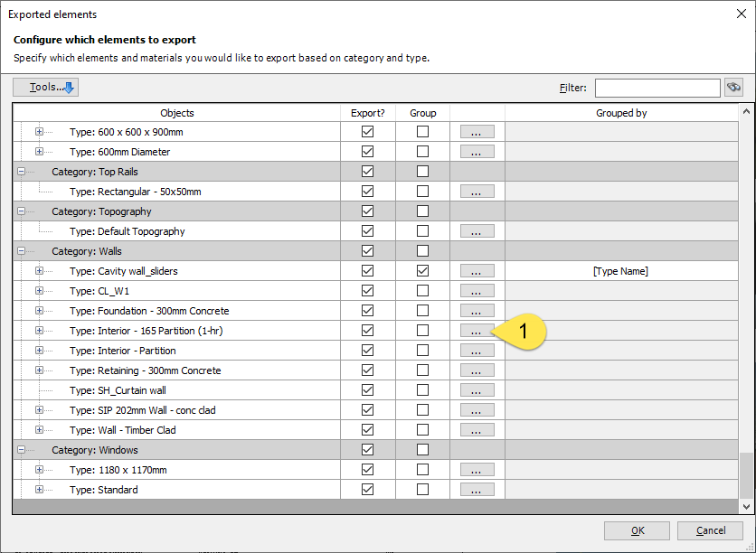Viewport: 756px width, 553px height.
Task: Click ellipsis button for Type: Standard window
Action: [x=477, y=490]
